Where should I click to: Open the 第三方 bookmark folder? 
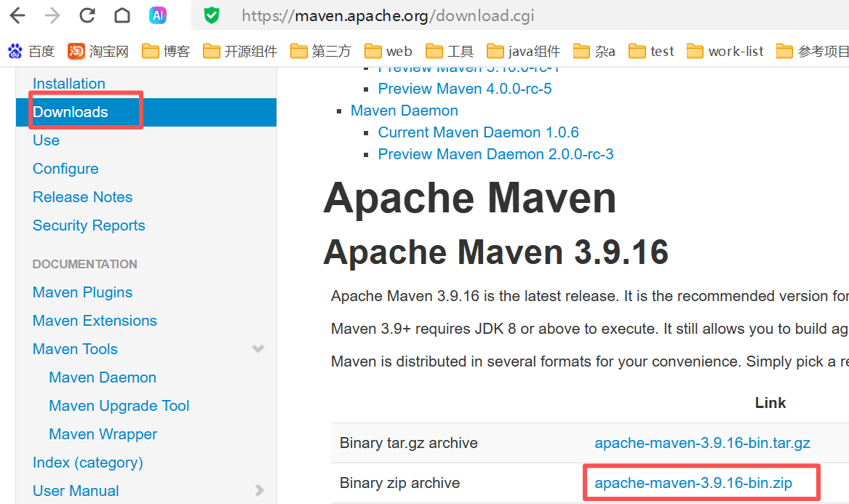tap(321, 52)
